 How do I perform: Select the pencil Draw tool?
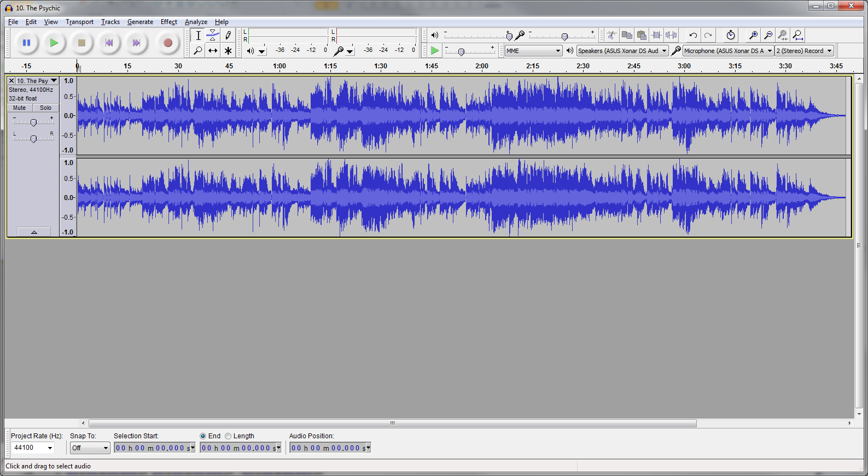click(x=228, y=36)
